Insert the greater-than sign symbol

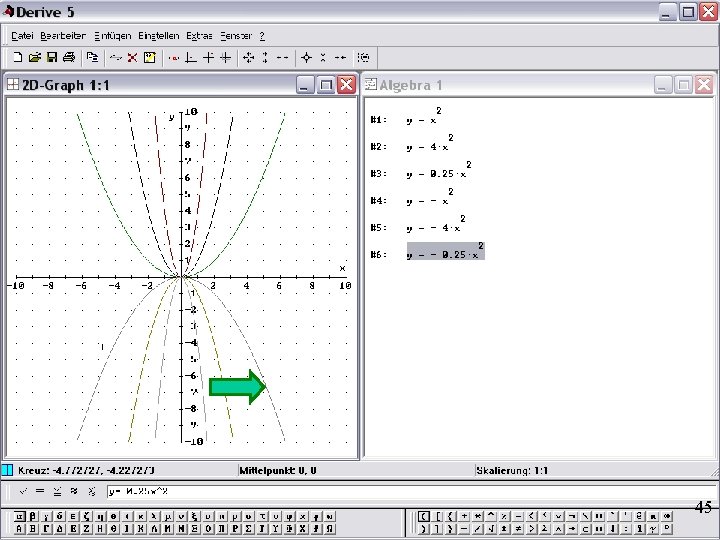coord(531,529)
